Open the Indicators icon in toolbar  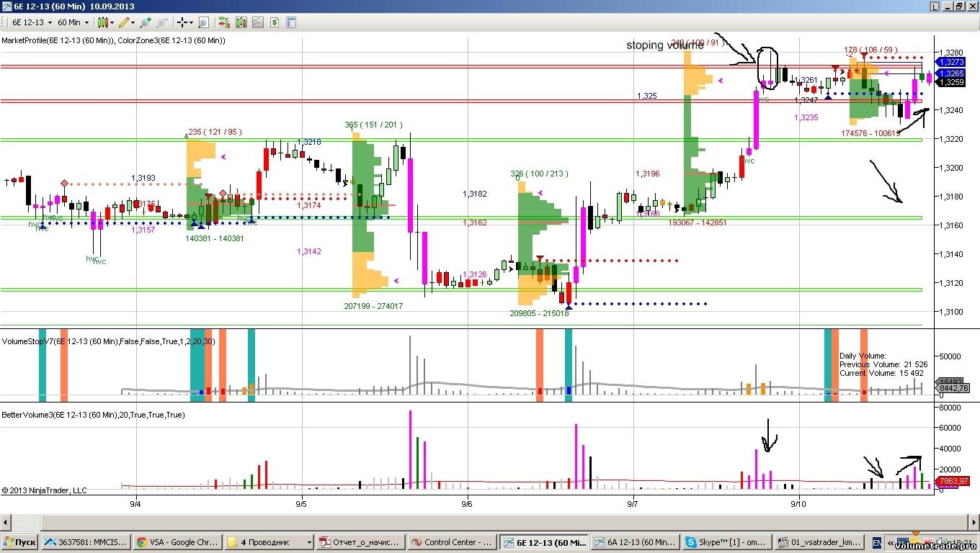(x=257, y=23)
